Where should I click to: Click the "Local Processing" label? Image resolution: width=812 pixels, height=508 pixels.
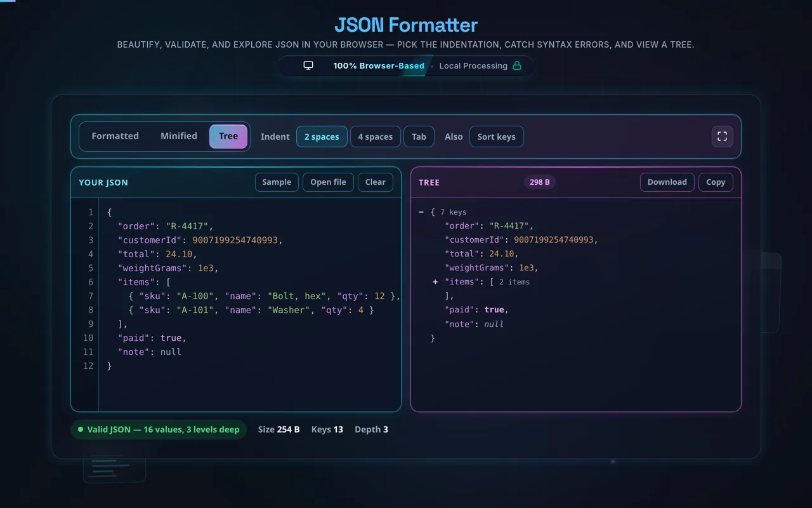point(473,65)
